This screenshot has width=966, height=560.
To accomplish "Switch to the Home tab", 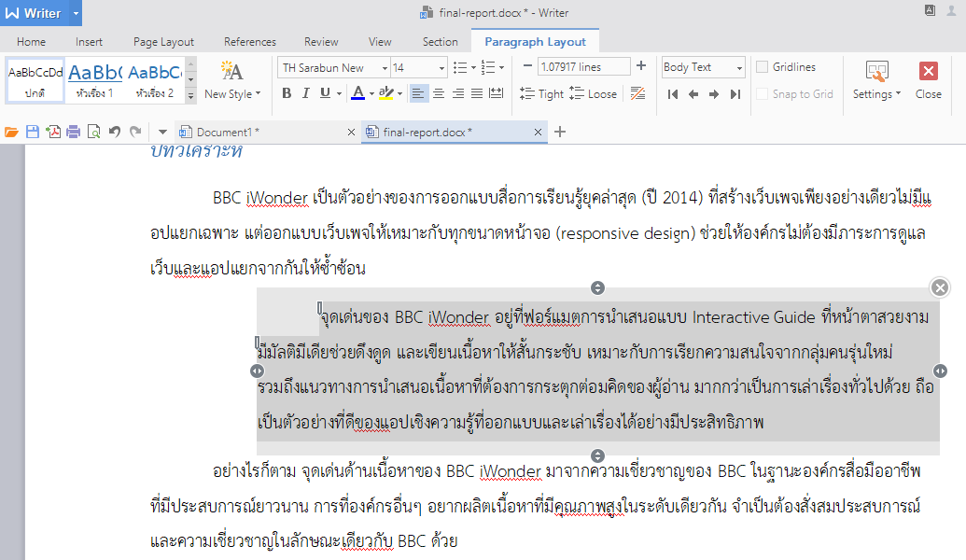I will coord(32,42).
